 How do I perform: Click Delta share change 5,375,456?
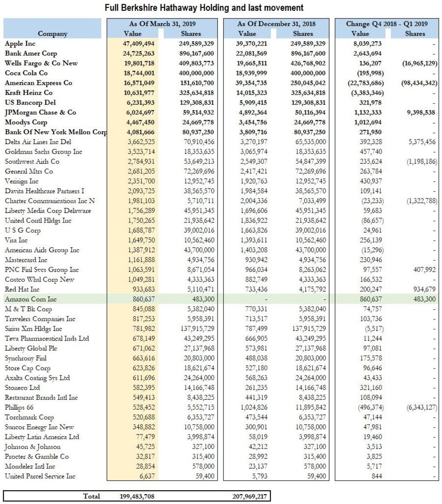click(x=422, y=142)
